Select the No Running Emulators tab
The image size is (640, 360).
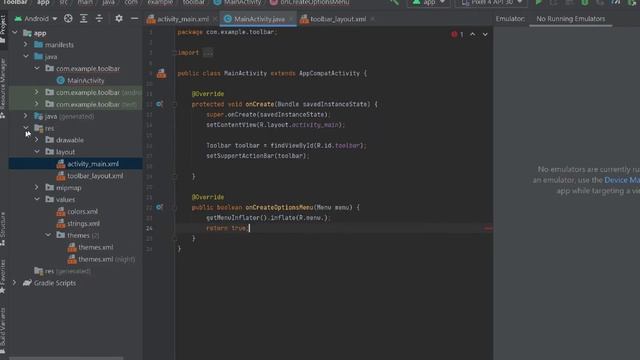571,19
